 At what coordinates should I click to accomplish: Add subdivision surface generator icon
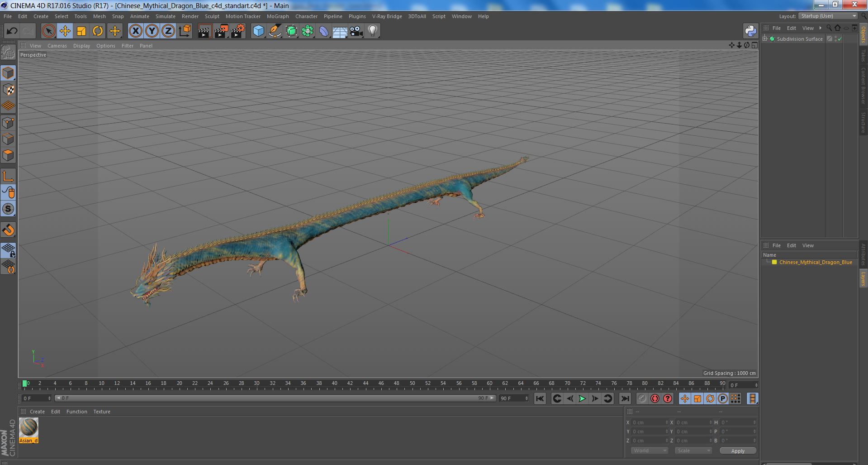291,31
